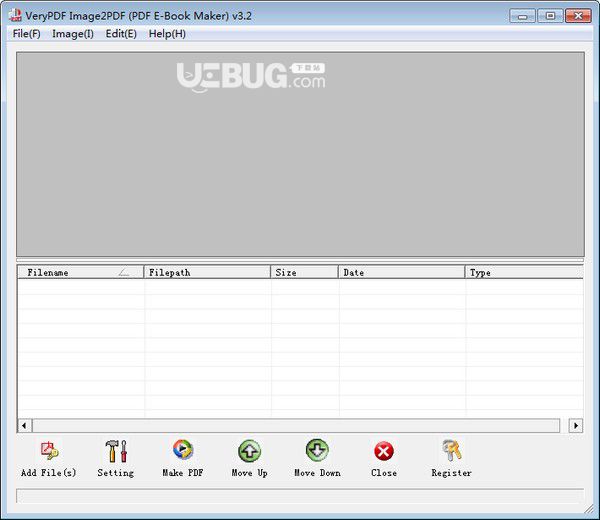Open the Image(I) menu
This screenshot has height=520, width=600.
coord(73,34)
